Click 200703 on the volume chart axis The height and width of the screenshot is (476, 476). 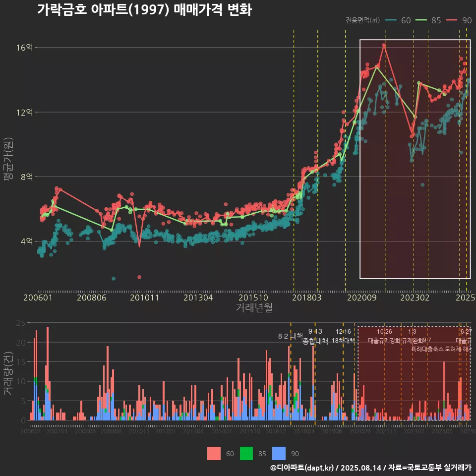57,431
